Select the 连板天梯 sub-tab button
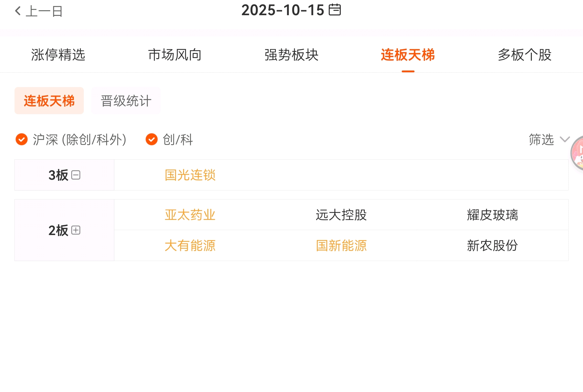The width and height of the screenshot is (583, 392). tap(49, 101)
